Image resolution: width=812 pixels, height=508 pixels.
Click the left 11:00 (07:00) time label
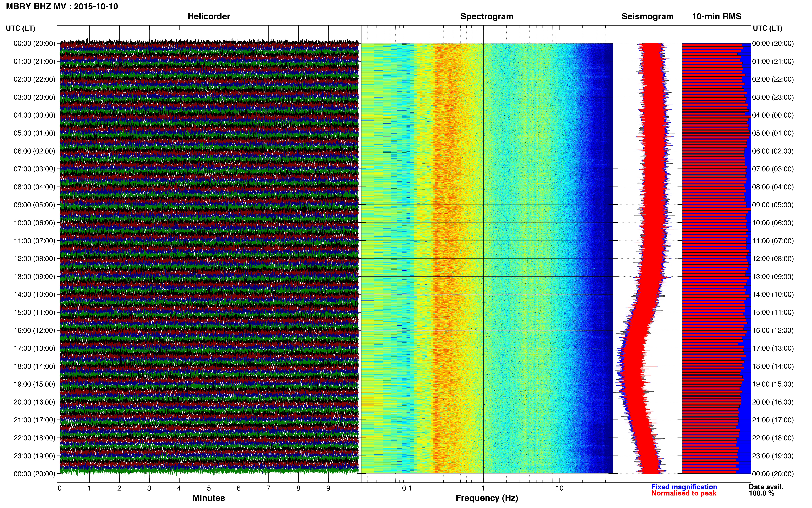[34, 241]
